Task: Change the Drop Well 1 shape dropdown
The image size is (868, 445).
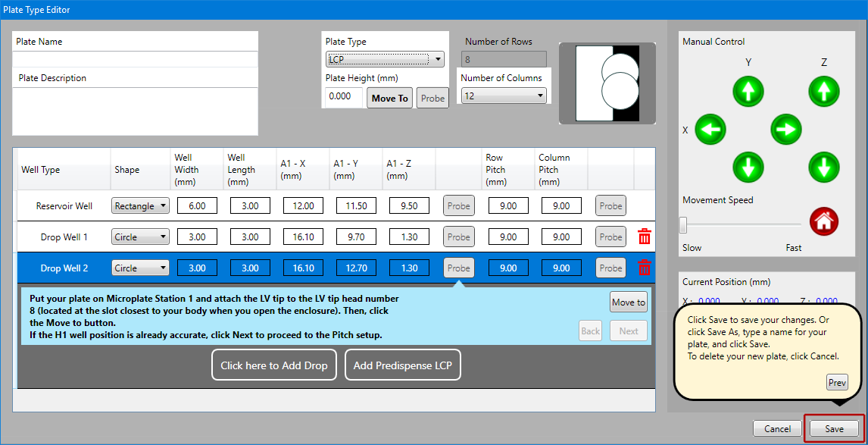Action: click(140, 237)
